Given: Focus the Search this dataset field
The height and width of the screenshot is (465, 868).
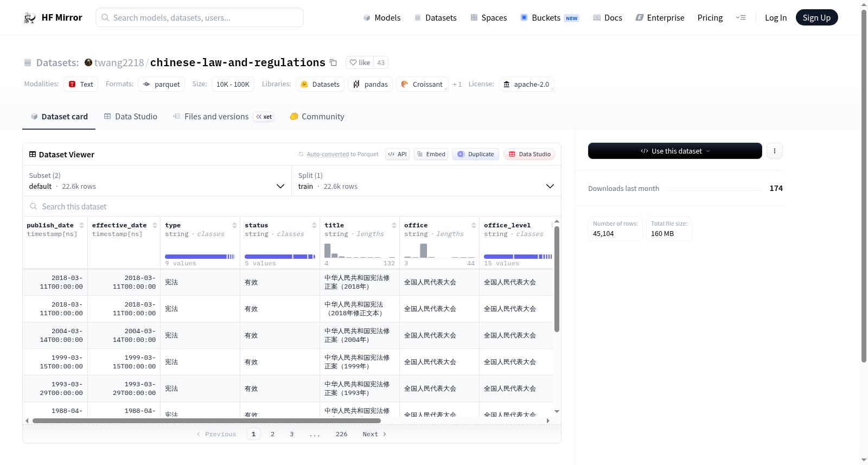Looking at the screenshot, I should click(292, 207).
